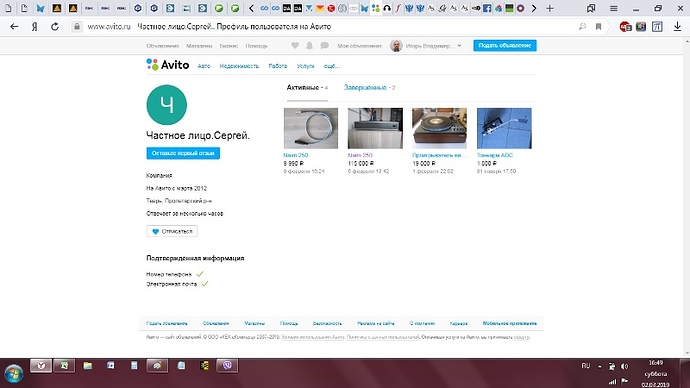The height and width of the screenshot is (388, 690).
Task: Open the 'Naim 250' listing priced 115 000 ₽
Action: click(360, 155)
